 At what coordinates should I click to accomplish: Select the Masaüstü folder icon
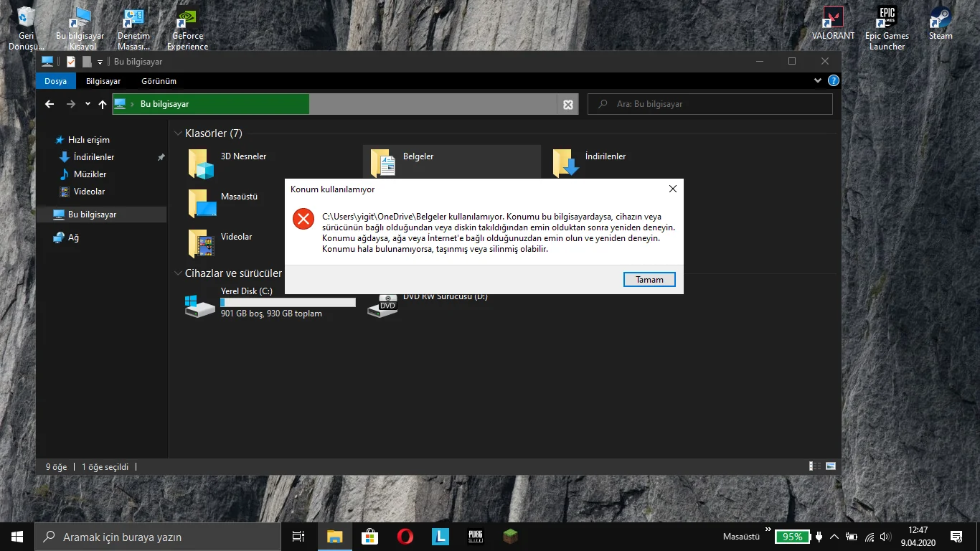[202, 204]
